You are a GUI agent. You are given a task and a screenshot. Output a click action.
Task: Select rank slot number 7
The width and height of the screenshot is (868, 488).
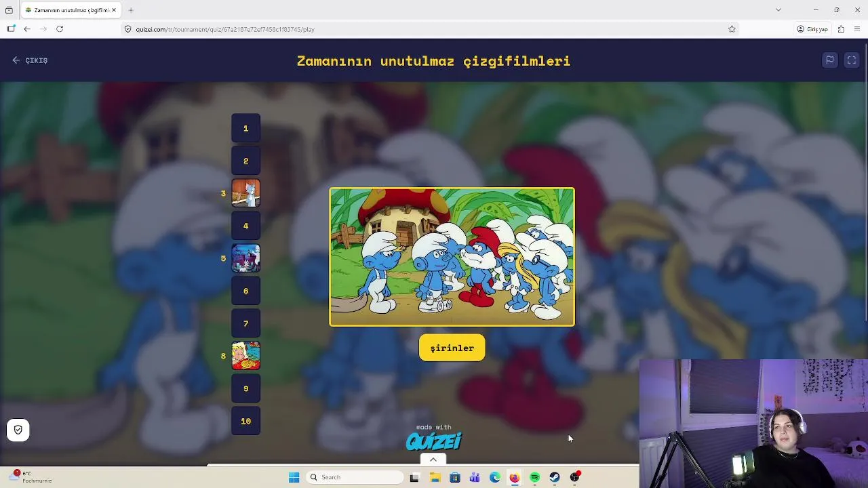coord(245,323)
